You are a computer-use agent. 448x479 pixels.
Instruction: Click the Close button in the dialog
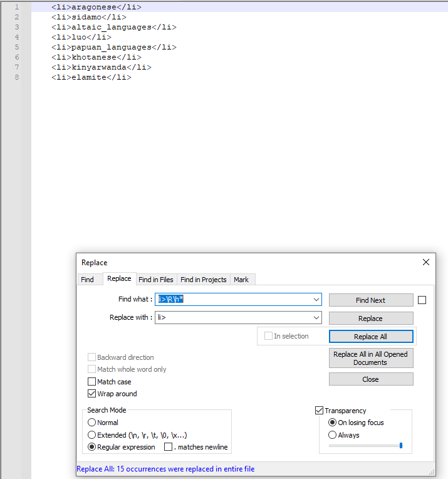tap(371, 379)
